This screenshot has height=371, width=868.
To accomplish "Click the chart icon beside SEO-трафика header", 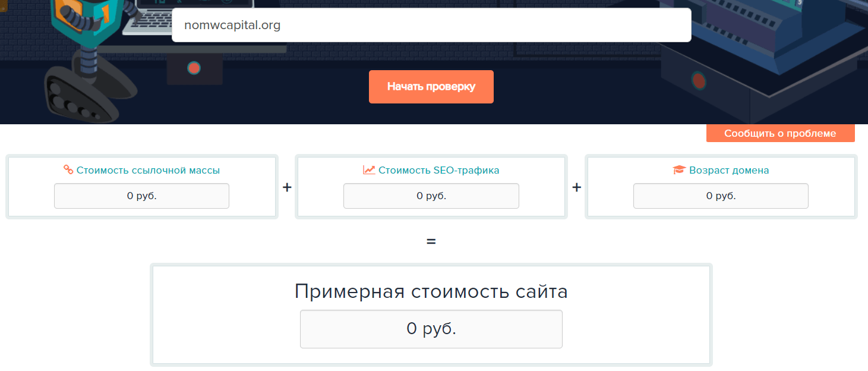I will click(370, 169).
